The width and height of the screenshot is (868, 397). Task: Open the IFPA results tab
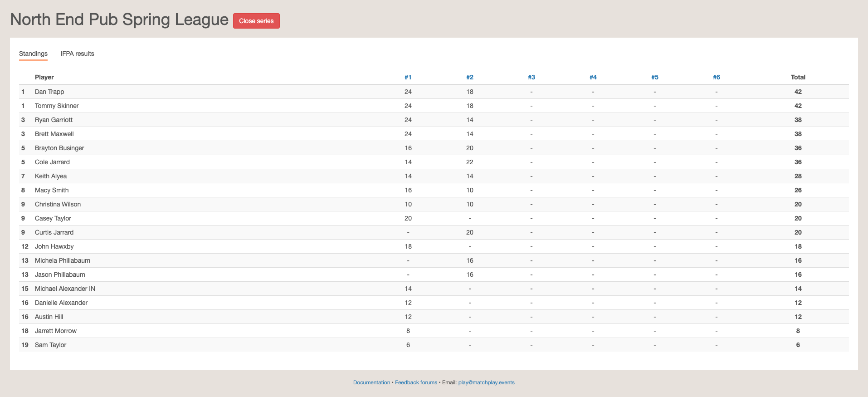[x=78, y=54]
